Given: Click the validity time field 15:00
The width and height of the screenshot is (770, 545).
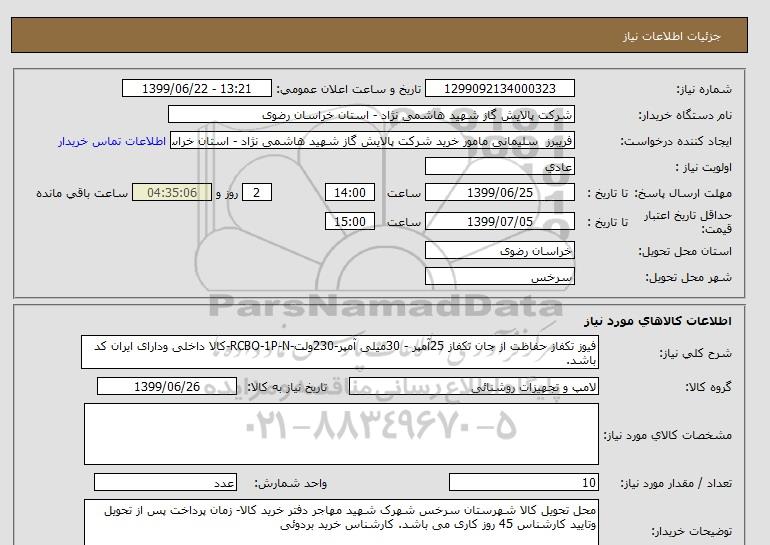Looking at the screenshot, I should [350, 221].
